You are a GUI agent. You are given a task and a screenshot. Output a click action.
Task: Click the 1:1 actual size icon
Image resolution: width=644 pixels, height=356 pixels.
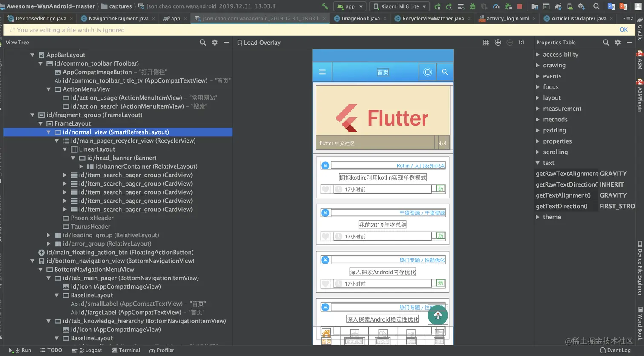[521, 43]
